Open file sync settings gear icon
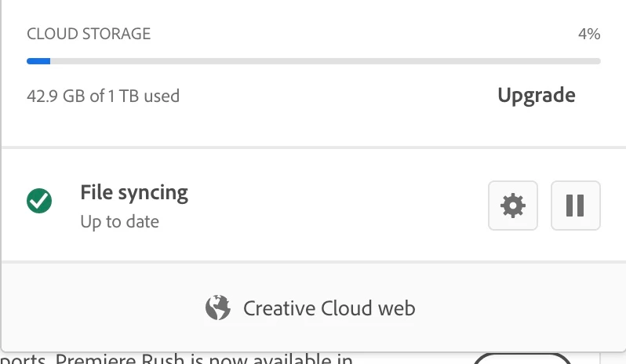The image size is (626, 364). (513, 206)
